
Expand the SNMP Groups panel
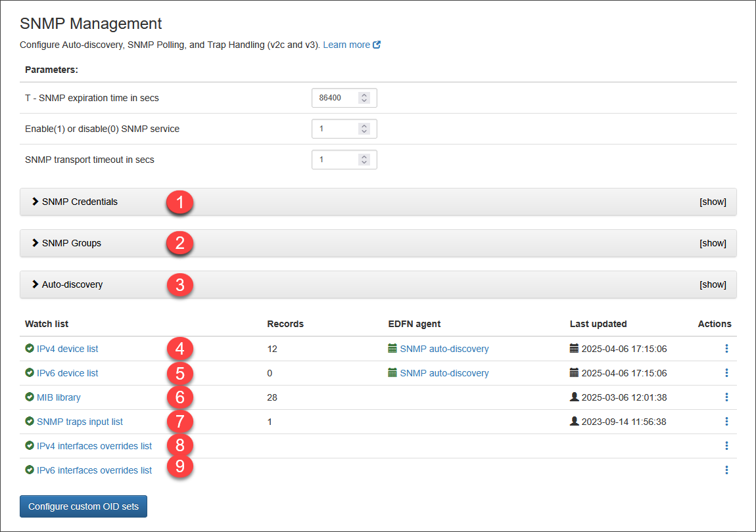[x=72, y=243]
